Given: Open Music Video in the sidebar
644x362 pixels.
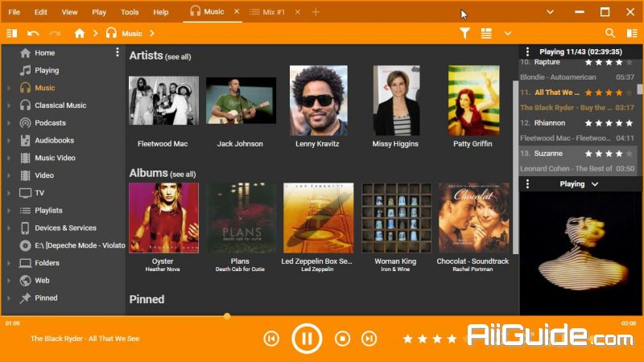Looking at the screenshot, I should (x=55, y=158).
